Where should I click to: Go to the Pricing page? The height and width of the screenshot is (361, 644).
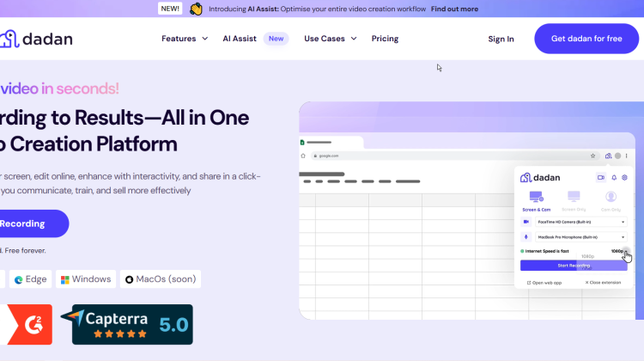385,39
